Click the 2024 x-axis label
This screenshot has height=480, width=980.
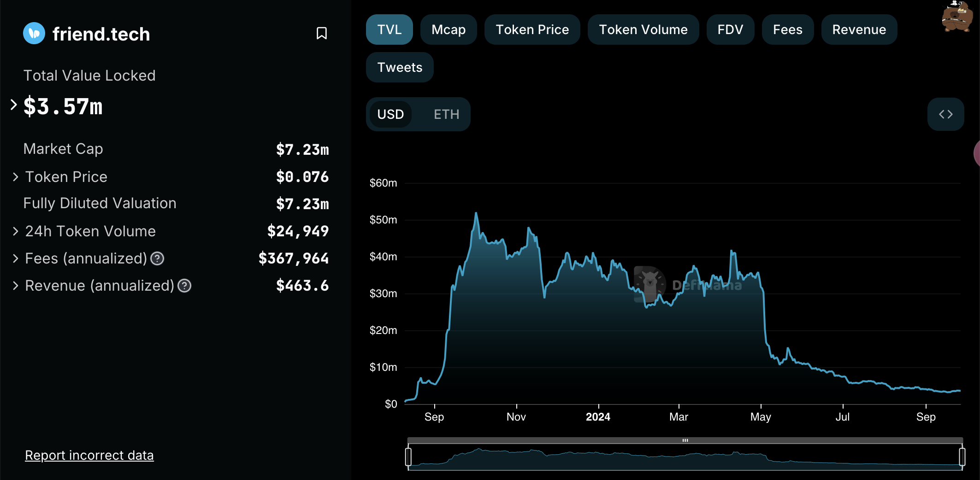point(598,417)
